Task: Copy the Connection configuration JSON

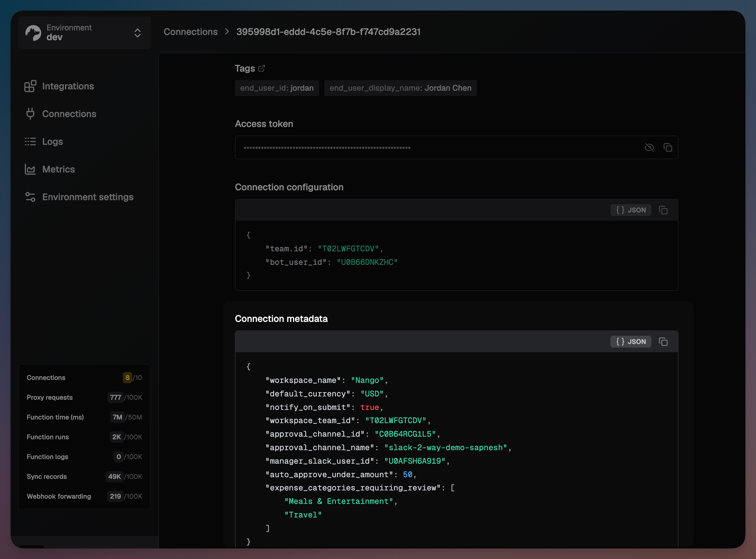Action: point(663,210)
